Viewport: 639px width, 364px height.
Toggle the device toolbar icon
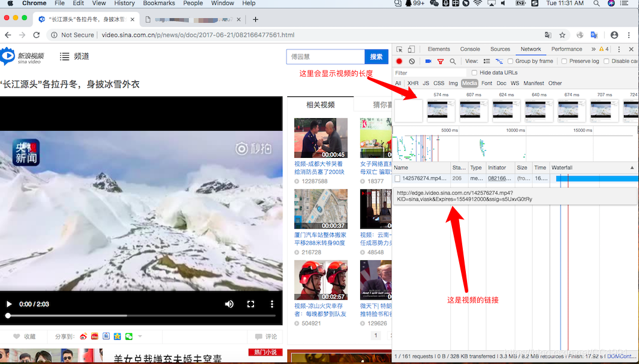point(410,48)
